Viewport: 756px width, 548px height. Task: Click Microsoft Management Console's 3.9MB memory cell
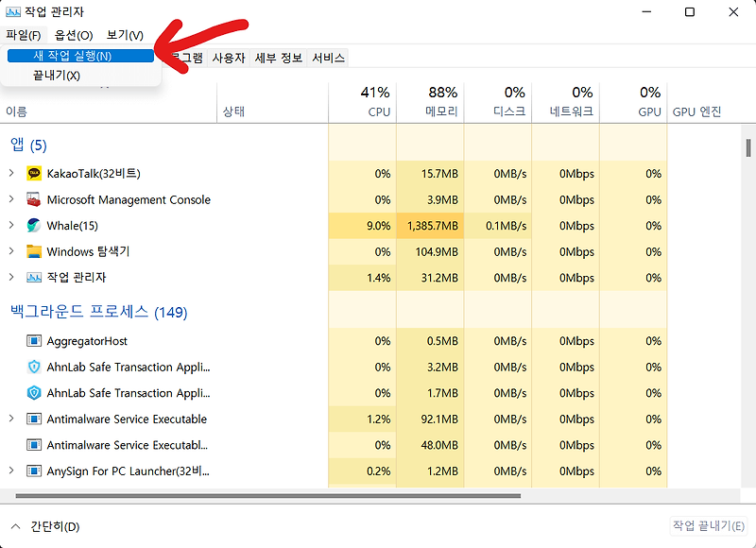[x=430, y=199]
